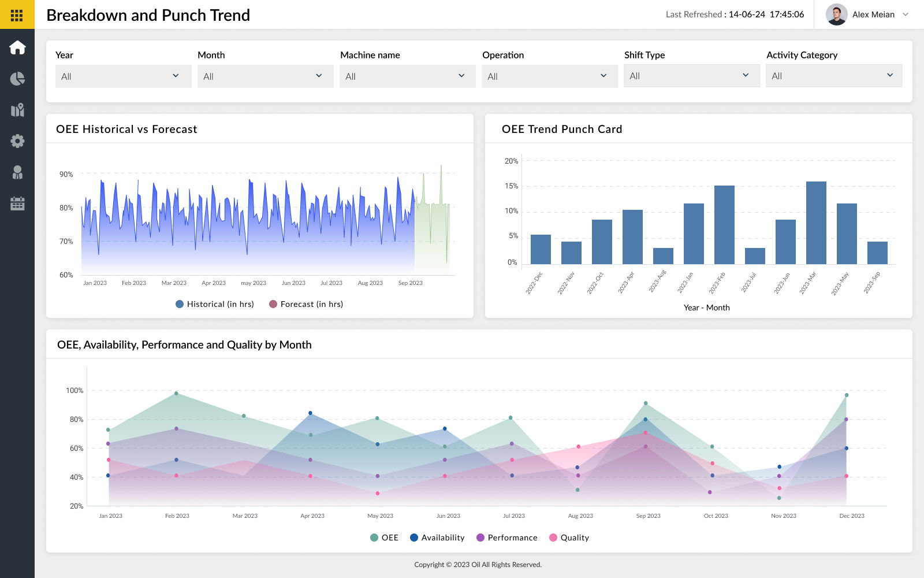Go to the Home page icon
This screenshot has height=578, width=924.
(17, 47)
